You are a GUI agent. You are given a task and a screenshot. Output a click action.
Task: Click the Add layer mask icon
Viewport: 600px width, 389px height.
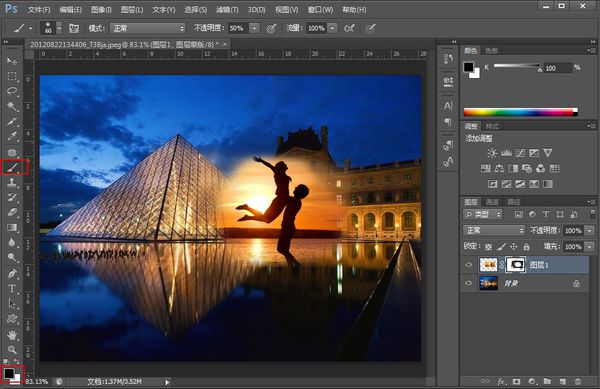point(516,381)
